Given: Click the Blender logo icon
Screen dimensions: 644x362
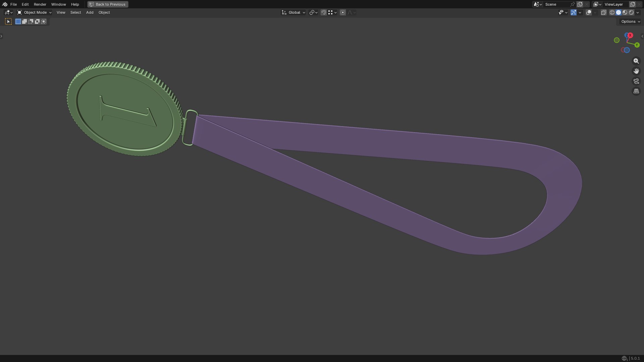Looking at the screenshot, I should coord(5,4).
